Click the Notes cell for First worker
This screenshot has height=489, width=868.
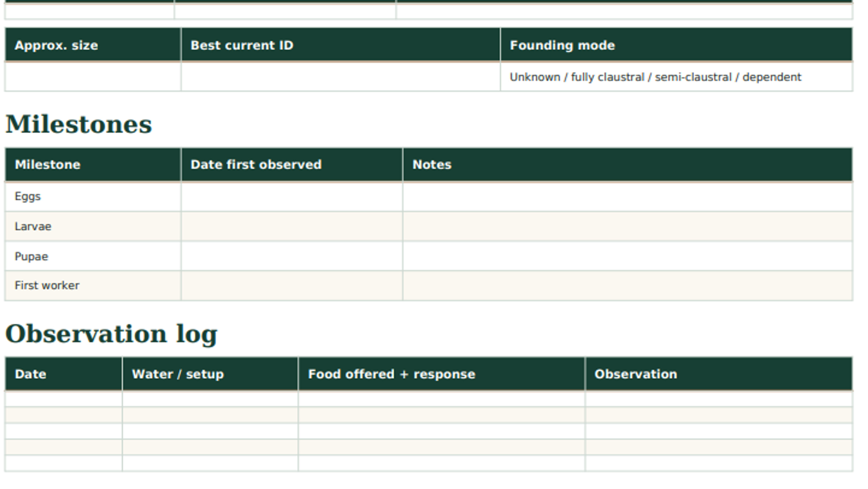click(x=628, y=286)
